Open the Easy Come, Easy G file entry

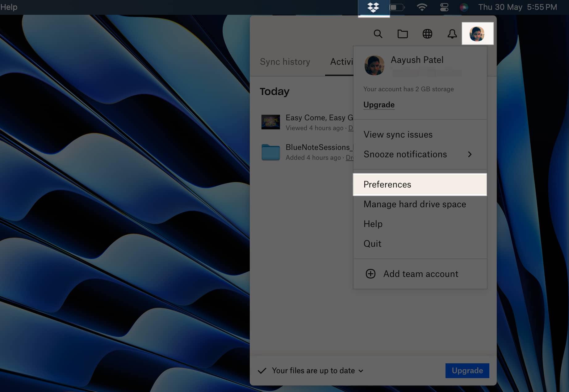click(x=307, y=122)
